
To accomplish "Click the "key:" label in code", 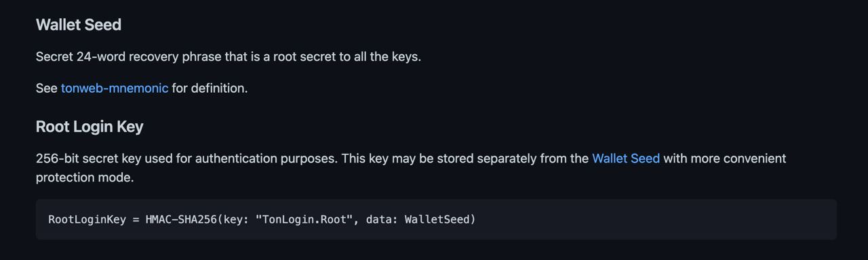I will coord(236,219).
